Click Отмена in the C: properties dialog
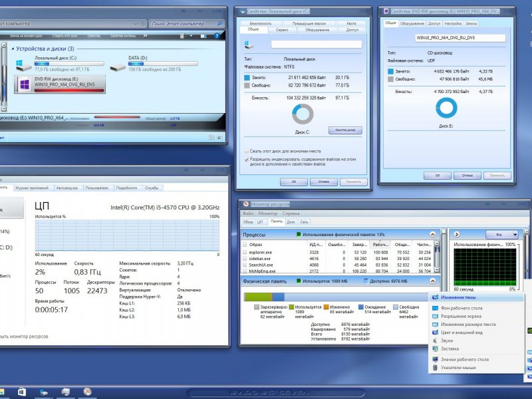This screenshot has height=399, width=532. [x=324, y=182]
